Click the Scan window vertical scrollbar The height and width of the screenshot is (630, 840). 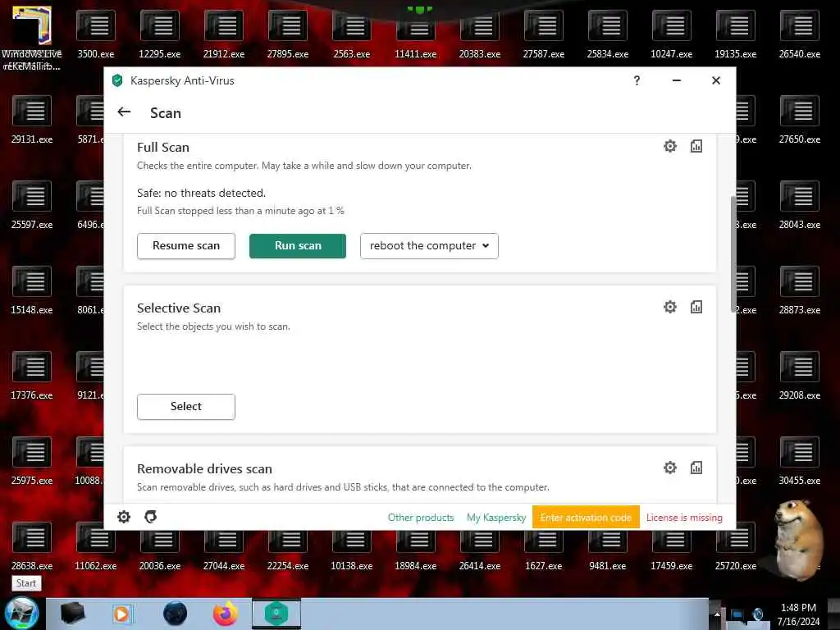coord(733,254)
